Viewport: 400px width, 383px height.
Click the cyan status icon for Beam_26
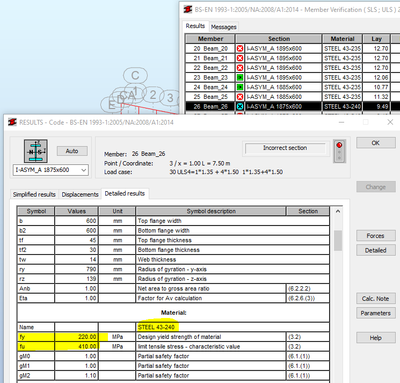coord(240,107)
